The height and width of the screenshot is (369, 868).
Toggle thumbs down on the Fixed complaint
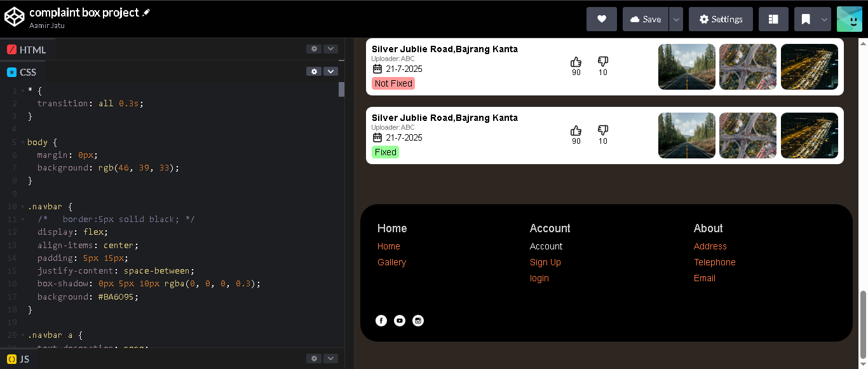point(603,130)
